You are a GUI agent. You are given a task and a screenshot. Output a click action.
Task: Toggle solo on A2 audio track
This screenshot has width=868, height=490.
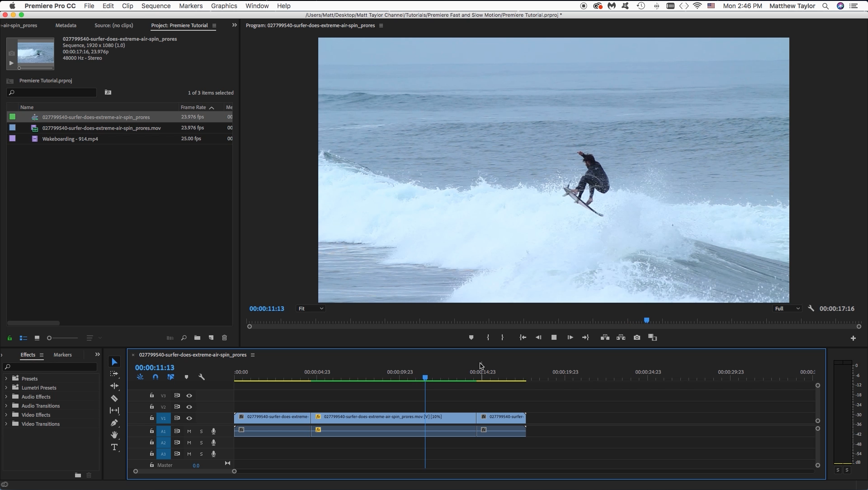(201, 442)
